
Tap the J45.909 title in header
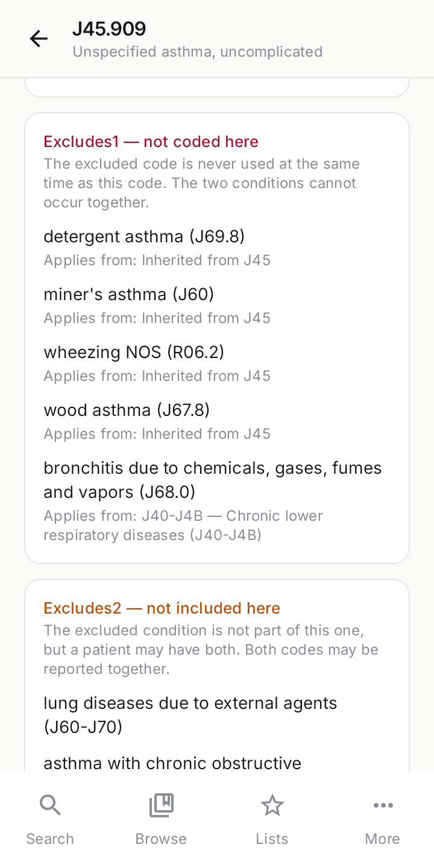click(109, 29)
